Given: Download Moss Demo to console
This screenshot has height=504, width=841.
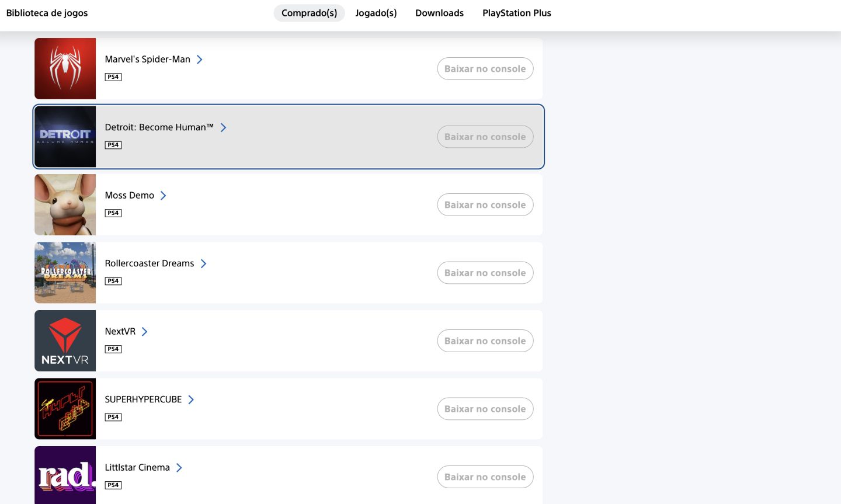Looking at the screenshot, I should tap(485, 205).
